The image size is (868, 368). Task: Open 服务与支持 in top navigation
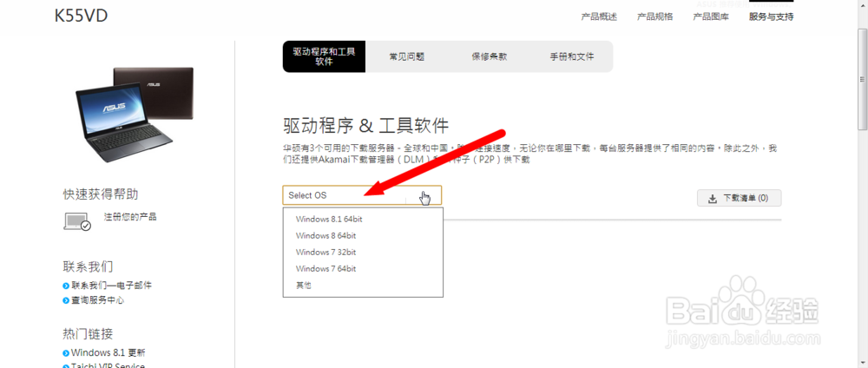(771, 16)
